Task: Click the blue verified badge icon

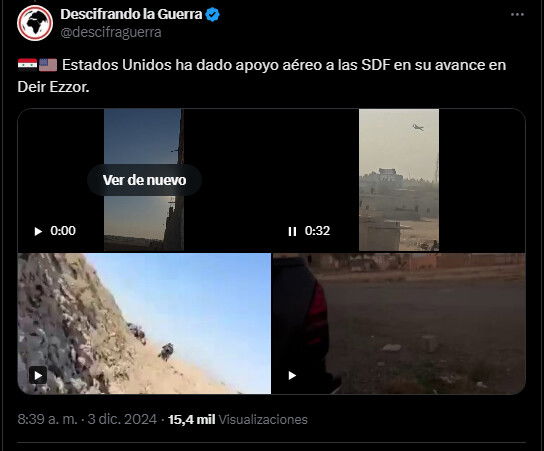Action: tap(212, 15)
